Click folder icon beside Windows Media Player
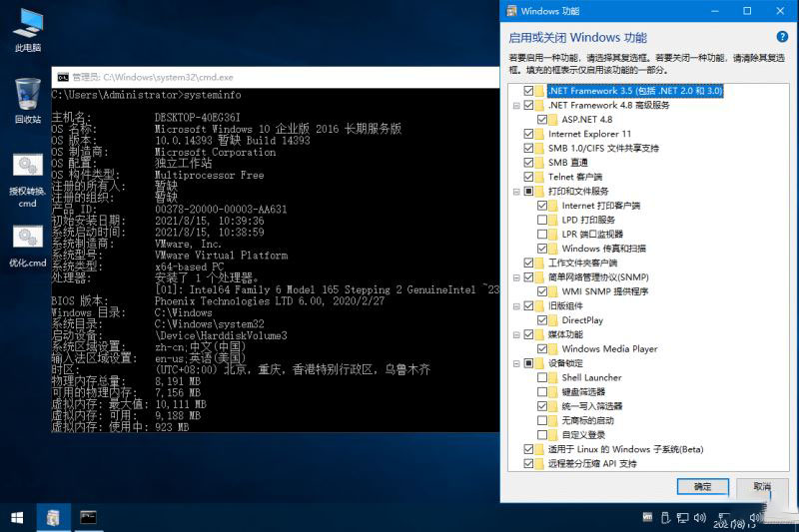 [553, 348]
